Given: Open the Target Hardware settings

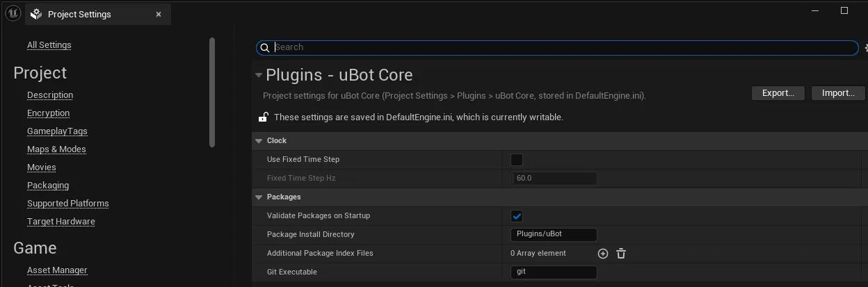Looking at the screenshot, I should (x=61, y=222).
